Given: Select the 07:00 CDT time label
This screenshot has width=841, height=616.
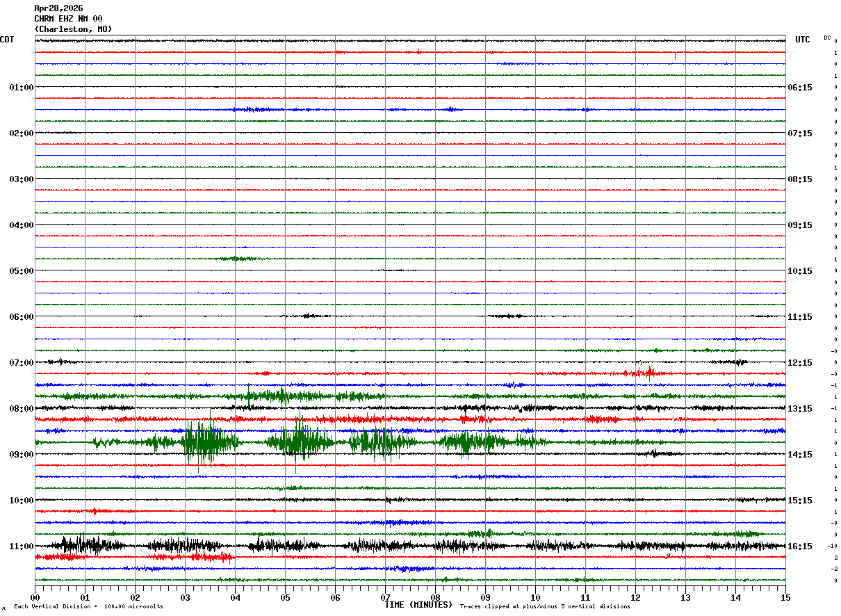Looking at the screenshot, I should (x=22, y=363).
